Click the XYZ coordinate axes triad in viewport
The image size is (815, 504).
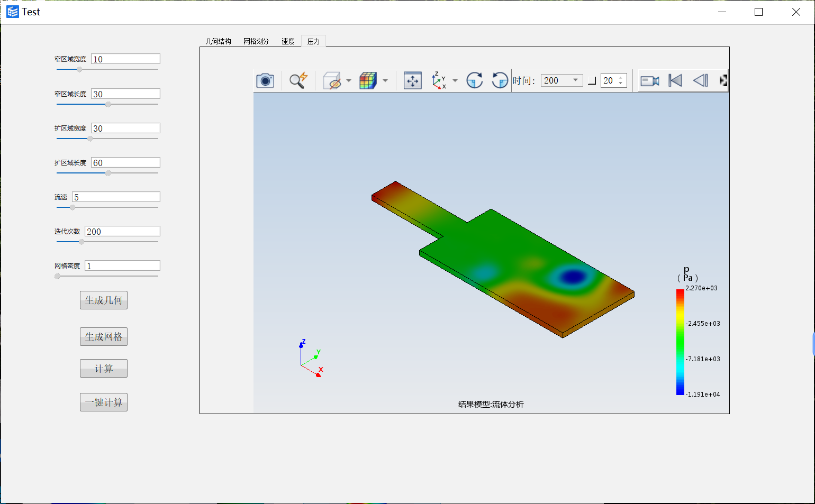311,359
